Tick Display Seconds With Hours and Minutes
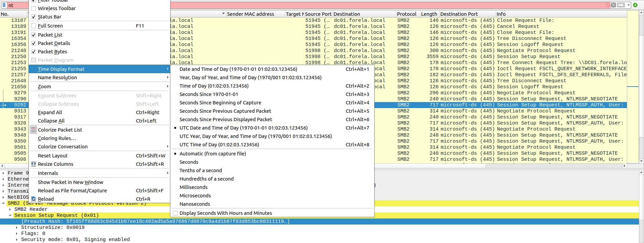The image size is (644, 243). click(175, 213)
